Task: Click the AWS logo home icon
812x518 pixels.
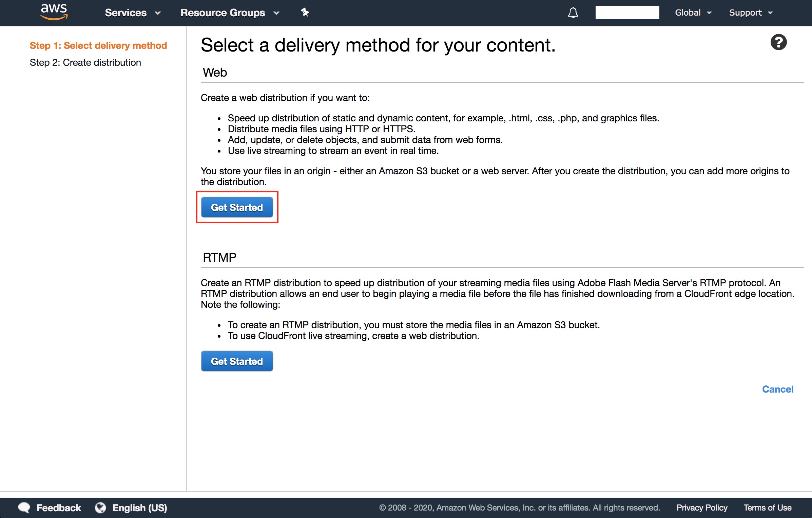Action: [54, 12]
